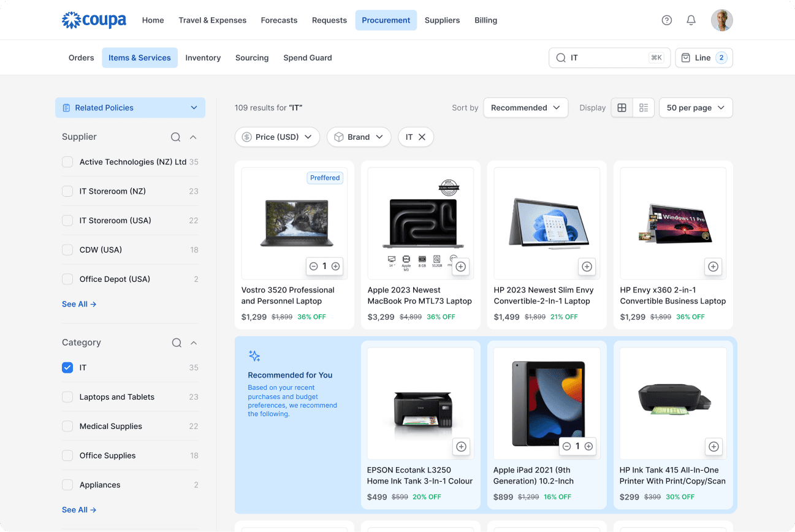The width and height of the screenshot is (795, 532).
Task: Check Laptops and Tablets category
Action: point(67,397)
